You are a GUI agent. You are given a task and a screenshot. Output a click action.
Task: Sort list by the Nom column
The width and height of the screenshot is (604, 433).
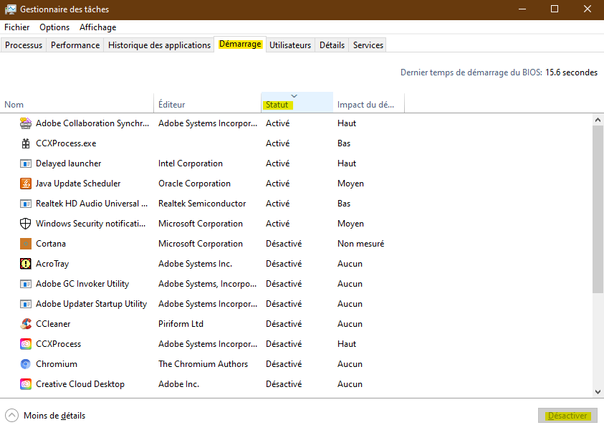pyautogui.click(x=14, y=105)
